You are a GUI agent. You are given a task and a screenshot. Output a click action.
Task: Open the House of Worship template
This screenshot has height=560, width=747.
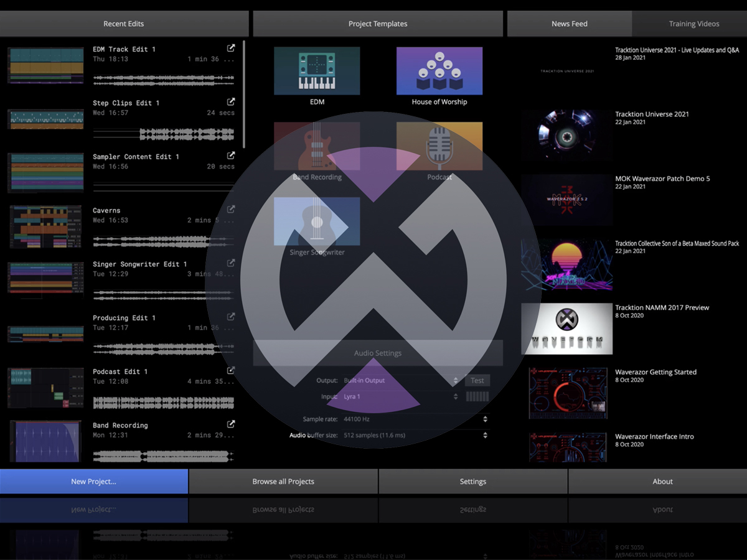pyautogui.click(x=439, y=71)
